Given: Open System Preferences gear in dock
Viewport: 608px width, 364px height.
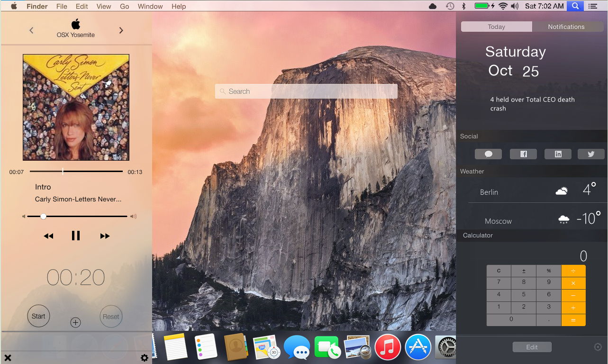Looking at the screenshot, I should 445,347.
